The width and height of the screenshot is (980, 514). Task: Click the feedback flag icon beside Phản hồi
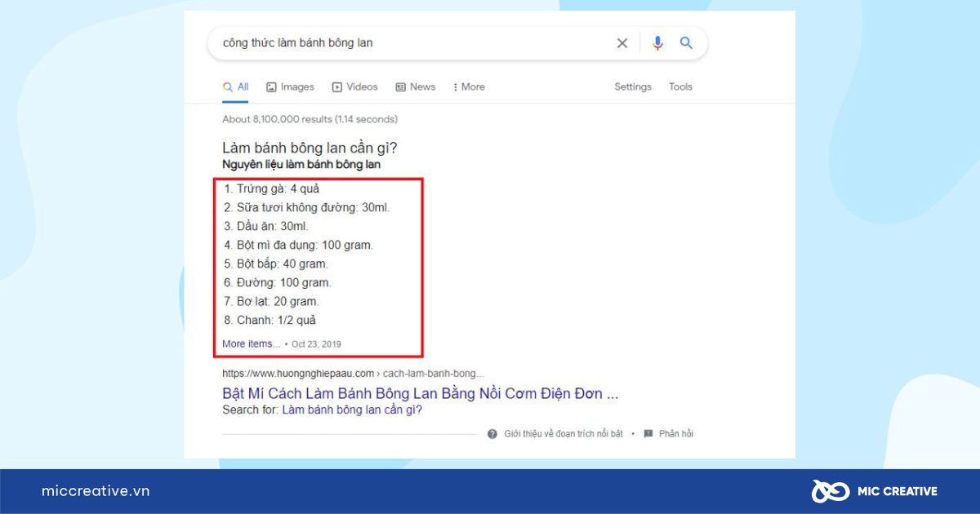point(648,434)
